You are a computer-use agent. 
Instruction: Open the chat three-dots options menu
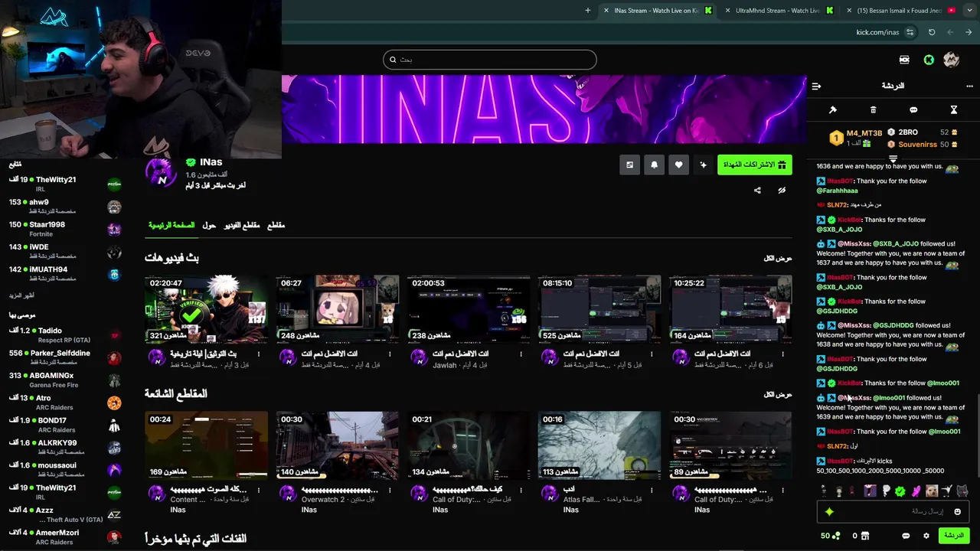point(969,86)
